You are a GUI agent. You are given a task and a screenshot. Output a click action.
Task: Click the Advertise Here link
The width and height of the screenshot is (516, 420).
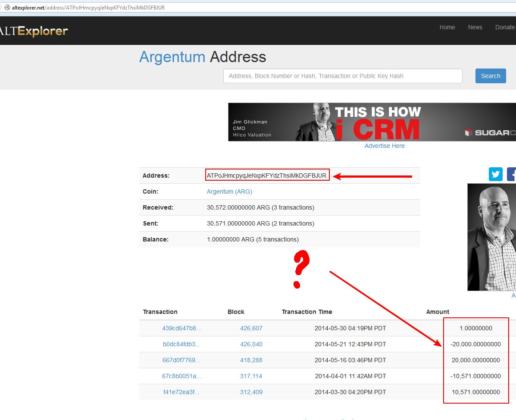coord(385,146)
